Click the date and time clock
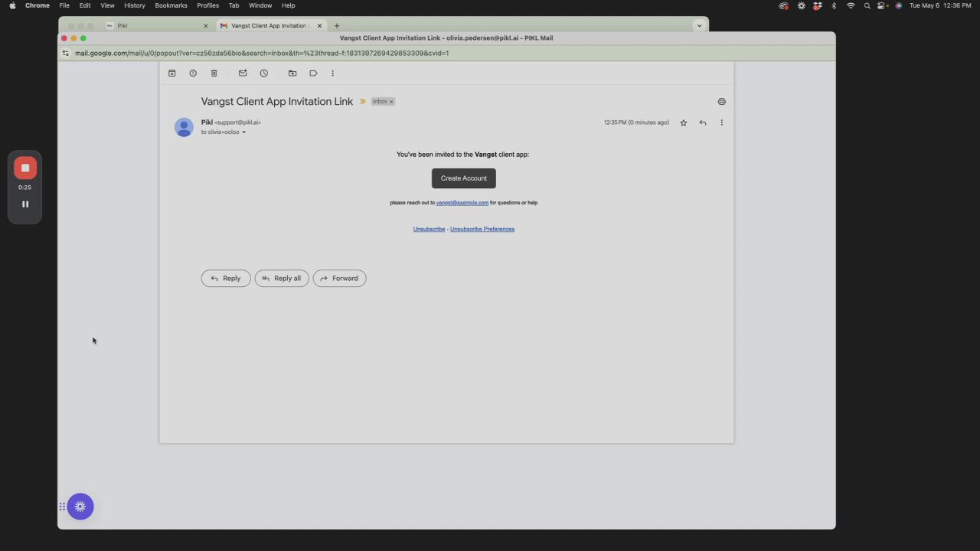Viewport: 980px width, 551px height. point(940,5)
